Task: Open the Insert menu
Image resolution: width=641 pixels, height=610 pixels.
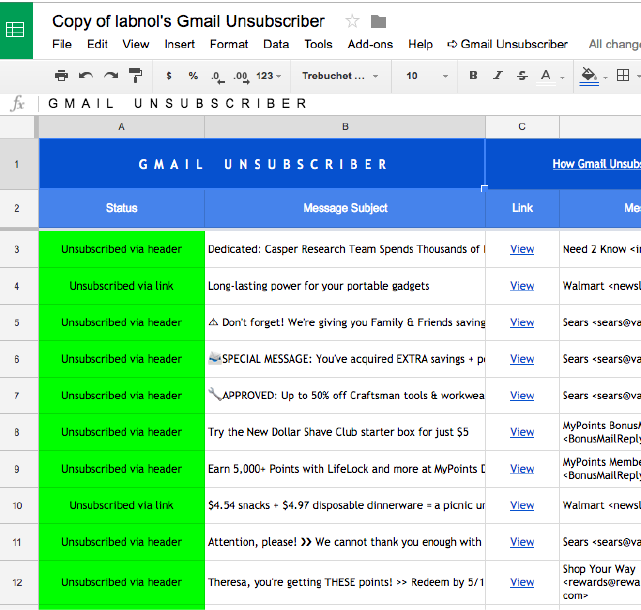Action: pos(179,44)
